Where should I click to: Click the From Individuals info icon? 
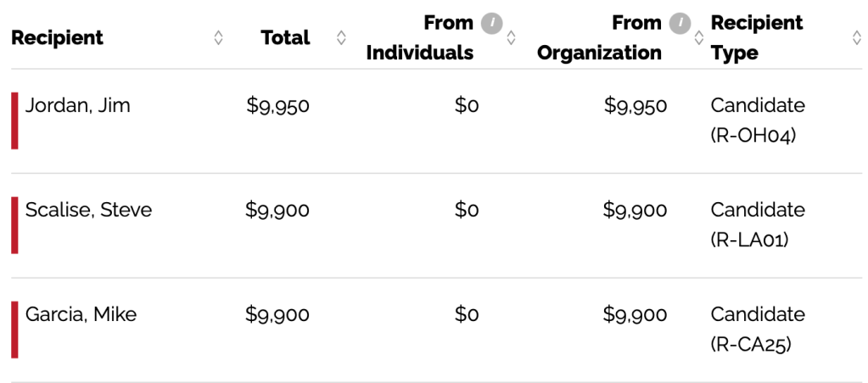point(492,23)
